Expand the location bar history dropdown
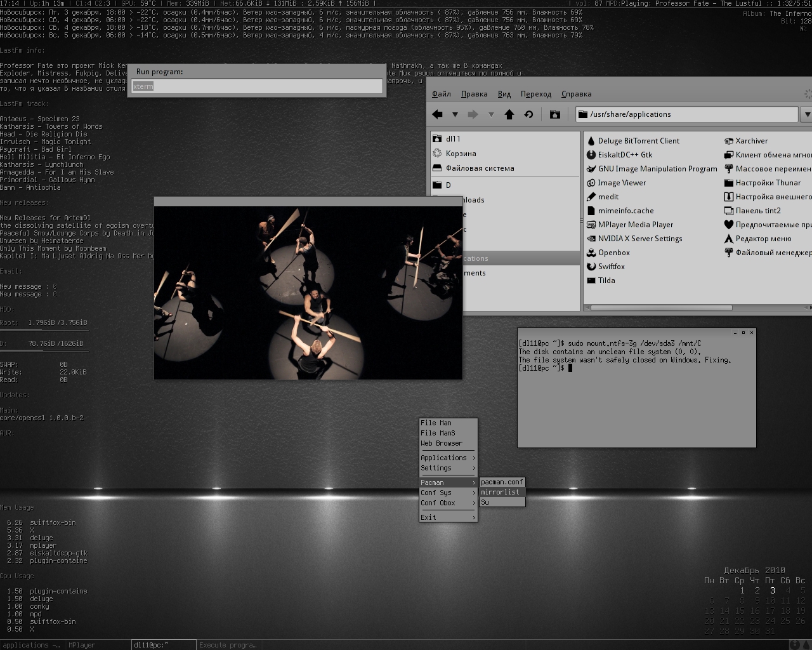812x650 pixels. pyautogui.click(x=806, y=114)
